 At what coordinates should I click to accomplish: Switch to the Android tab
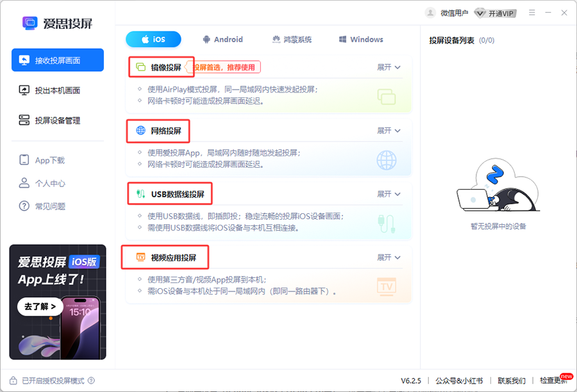222,39
